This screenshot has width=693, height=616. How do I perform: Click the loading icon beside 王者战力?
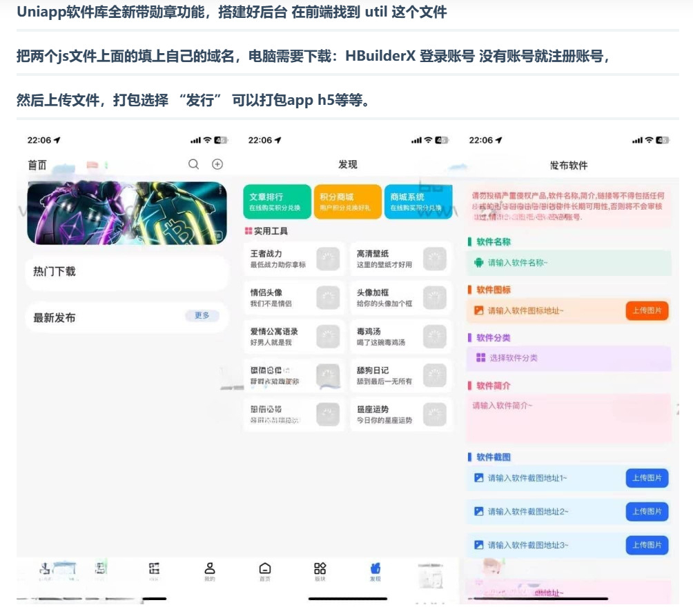(328, 259)
